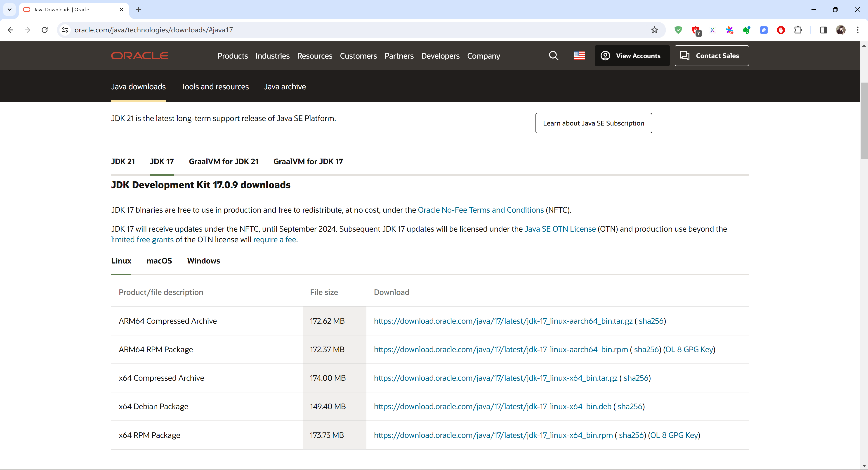Open the Extensions puzzle piece menu
Screen dimensions: 868x470
coord(798,30)
